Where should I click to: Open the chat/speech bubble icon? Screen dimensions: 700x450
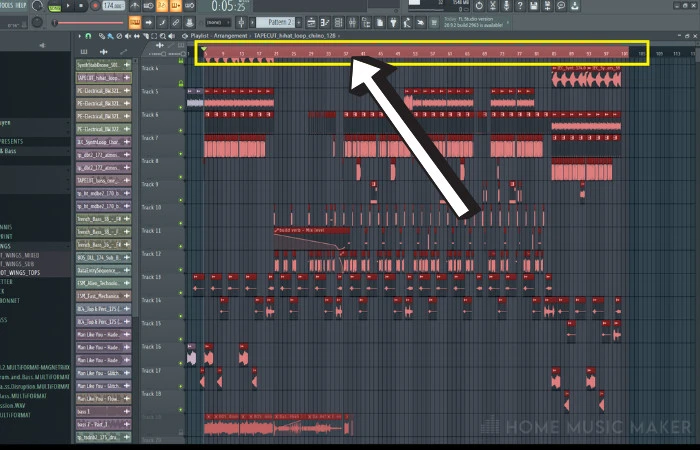click(561, 6)
